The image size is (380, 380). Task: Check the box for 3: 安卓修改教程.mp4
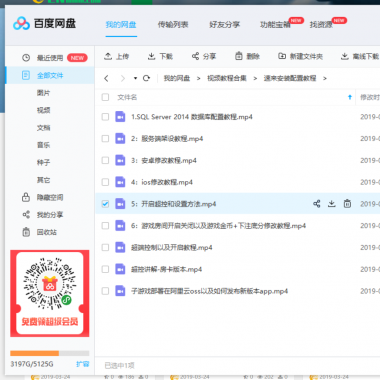coord(105,160)
